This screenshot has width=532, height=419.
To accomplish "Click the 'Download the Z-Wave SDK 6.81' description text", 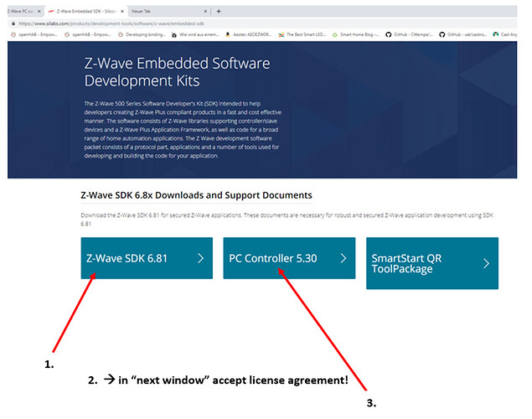I will tap(287, 220).
